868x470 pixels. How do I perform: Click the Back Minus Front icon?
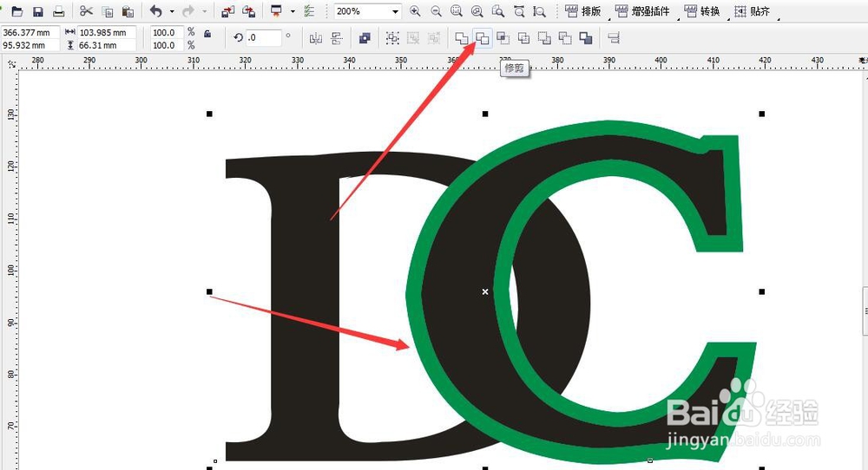565,38
